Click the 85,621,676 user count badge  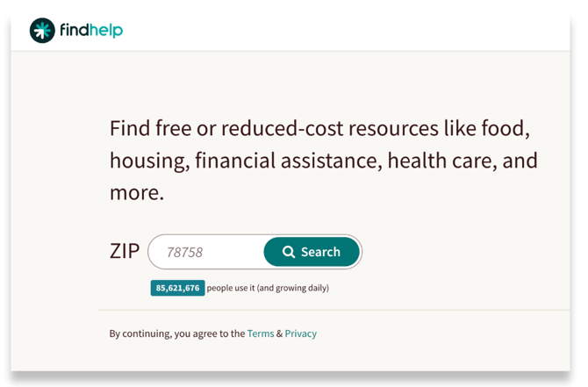[177, 288]
